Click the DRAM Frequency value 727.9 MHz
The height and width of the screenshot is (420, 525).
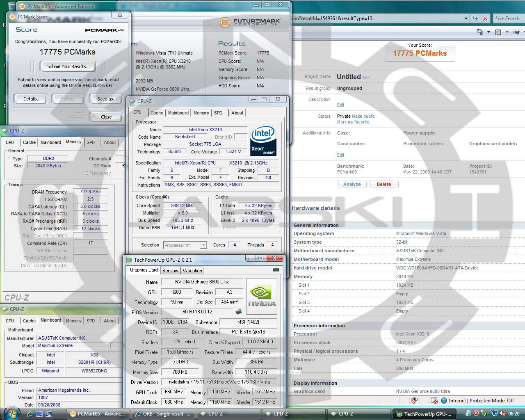tap(90, 192)
